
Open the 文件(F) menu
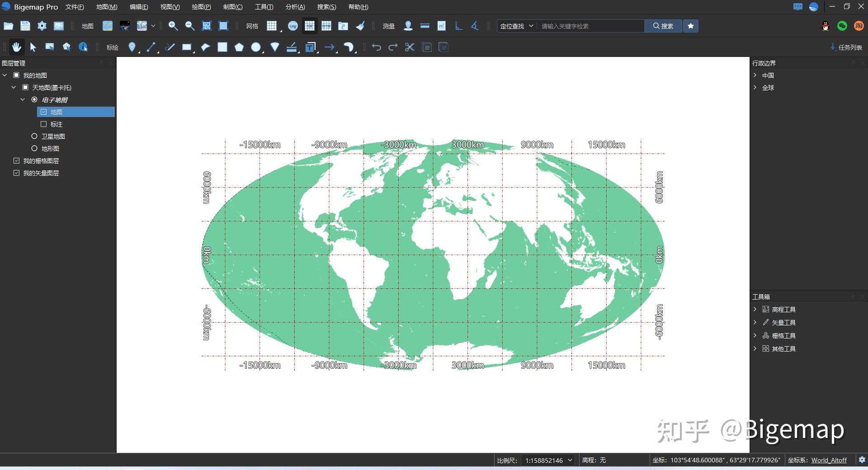tap(75, 7)
